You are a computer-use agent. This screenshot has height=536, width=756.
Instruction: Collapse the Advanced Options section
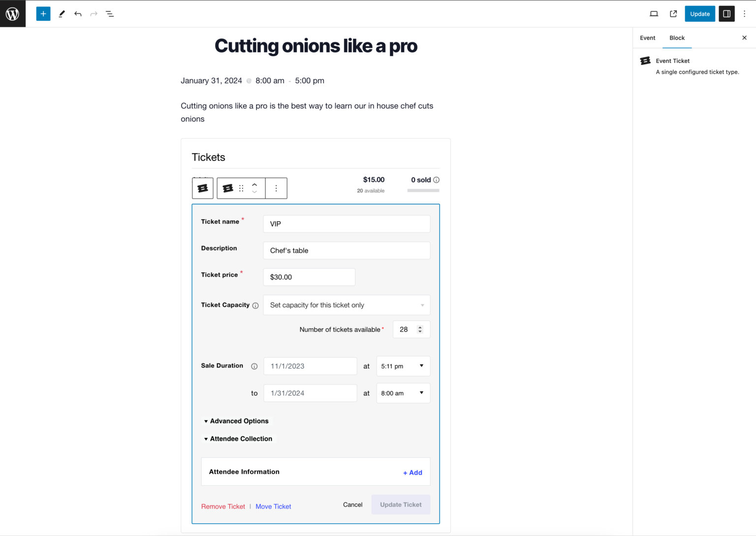(236, 421)
